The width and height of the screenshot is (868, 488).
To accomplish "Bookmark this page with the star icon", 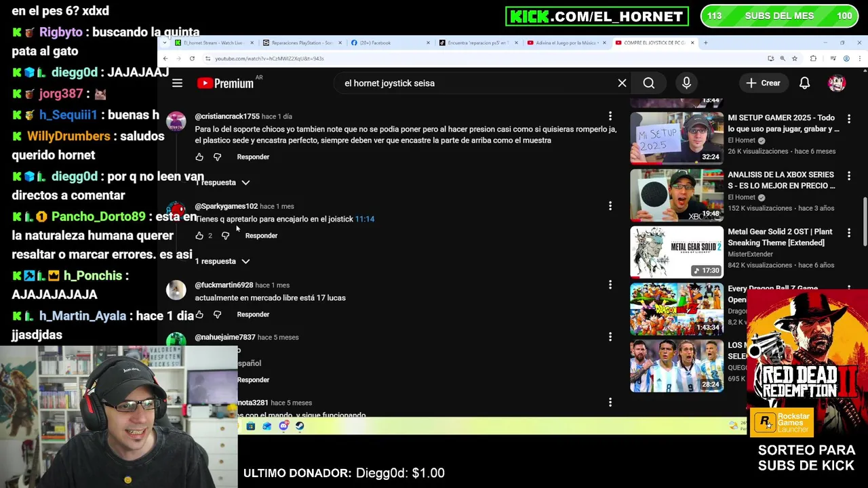I will point(795,58).
